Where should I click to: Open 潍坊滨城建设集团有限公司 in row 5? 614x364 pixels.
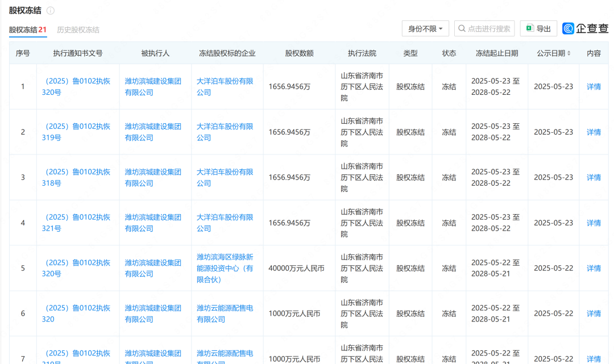[153, 268]
